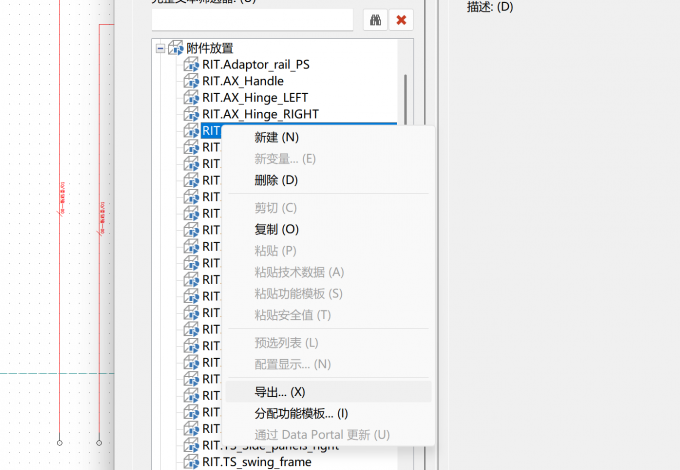The height and width of the screenshot is (470, 680).
Task: Click icon next to RIT.Adaptor_rail_PS
Action: pos(191,65)
